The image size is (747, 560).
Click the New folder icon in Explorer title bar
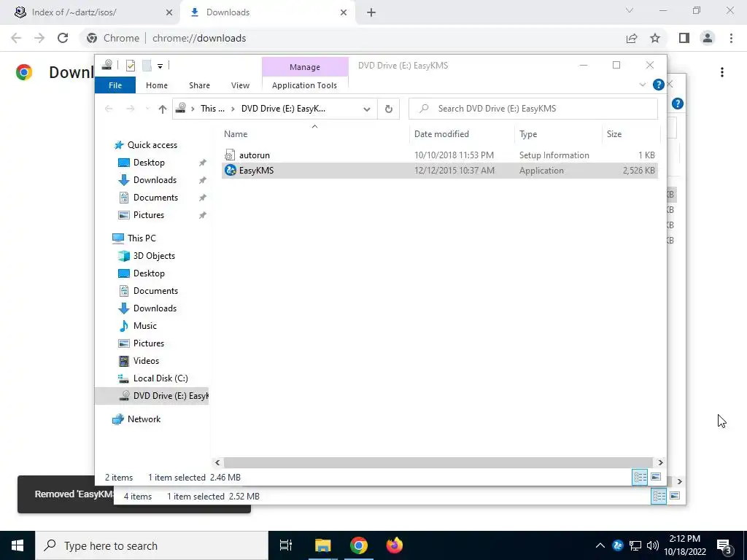pos(147,66)
